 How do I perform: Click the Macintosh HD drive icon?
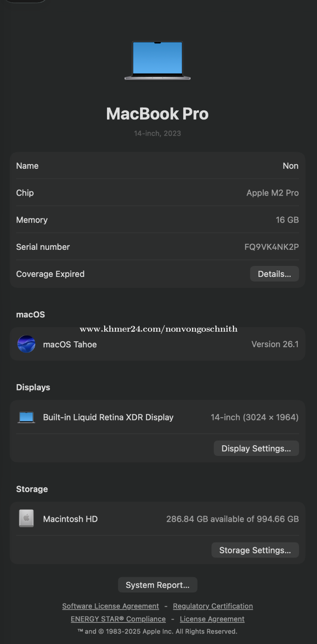(x=26, y=519)
